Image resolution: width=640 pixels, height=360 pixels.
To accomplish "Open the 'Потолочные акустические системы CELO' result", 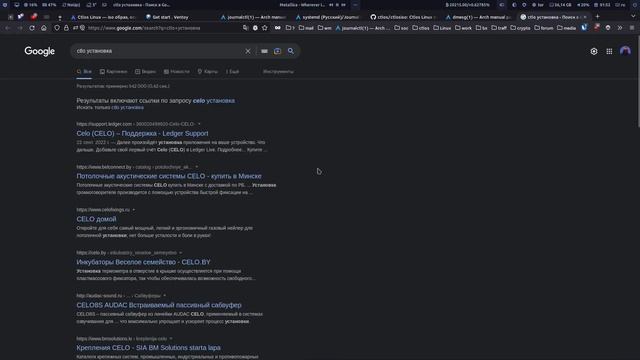I will pyautogui.click(x=169, y=176).
